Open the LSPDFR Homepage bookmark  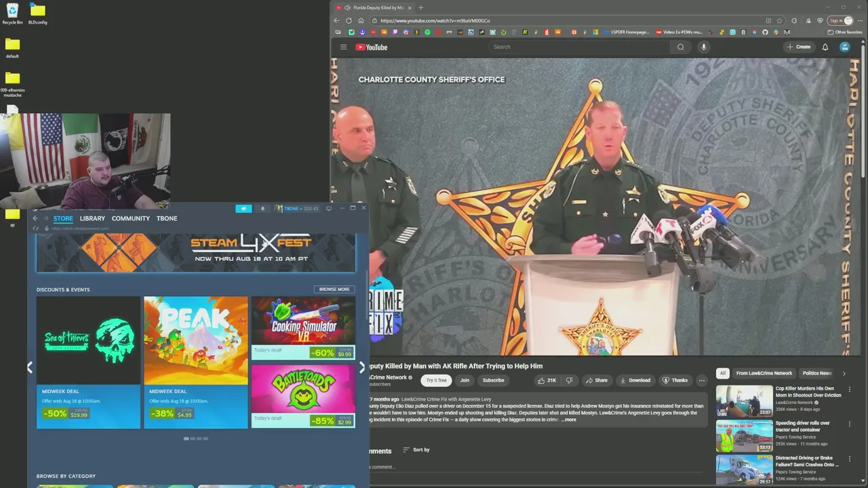click(x=626, y=32)
